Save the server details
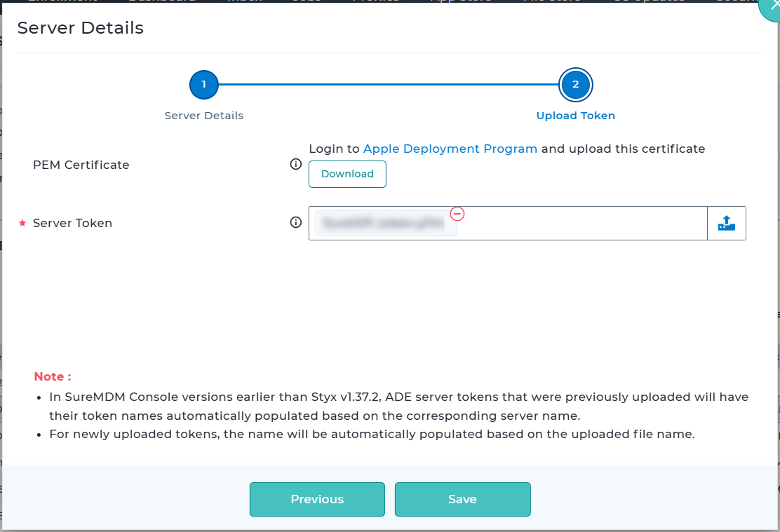This screenshot has height=532, width=780. [462, 499]
